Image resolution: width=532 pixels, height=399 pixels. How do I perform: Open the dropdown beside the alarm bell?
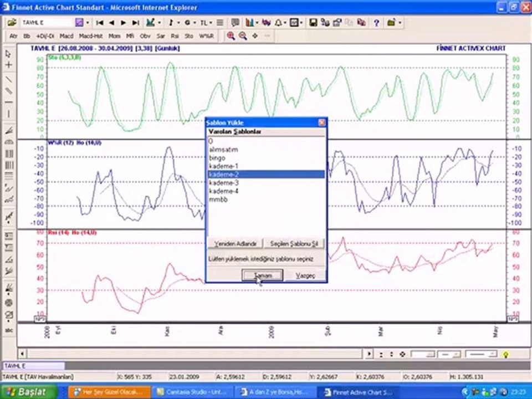[285, 23]
